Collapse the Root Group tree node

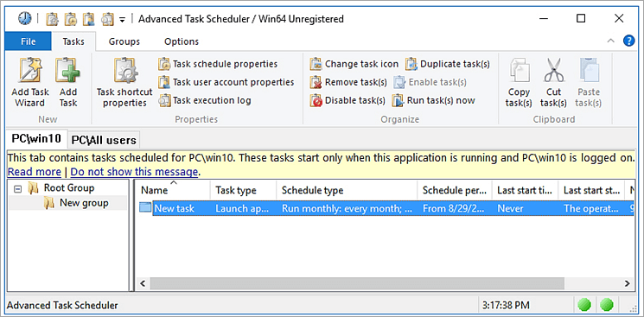pos(17,189)
